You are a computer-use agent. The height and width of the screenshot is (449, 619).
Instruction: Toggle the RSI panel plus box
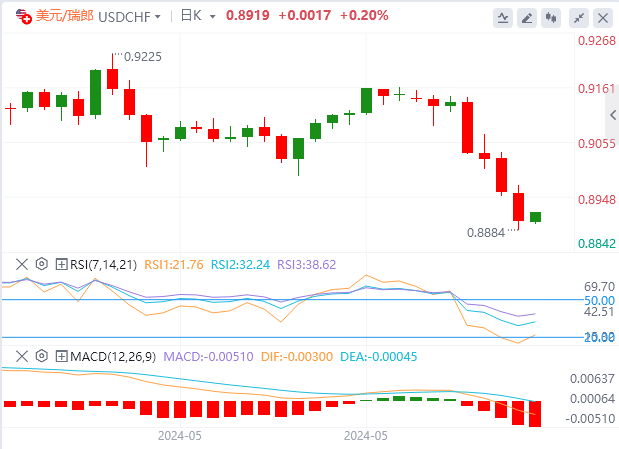pos(61,264)
